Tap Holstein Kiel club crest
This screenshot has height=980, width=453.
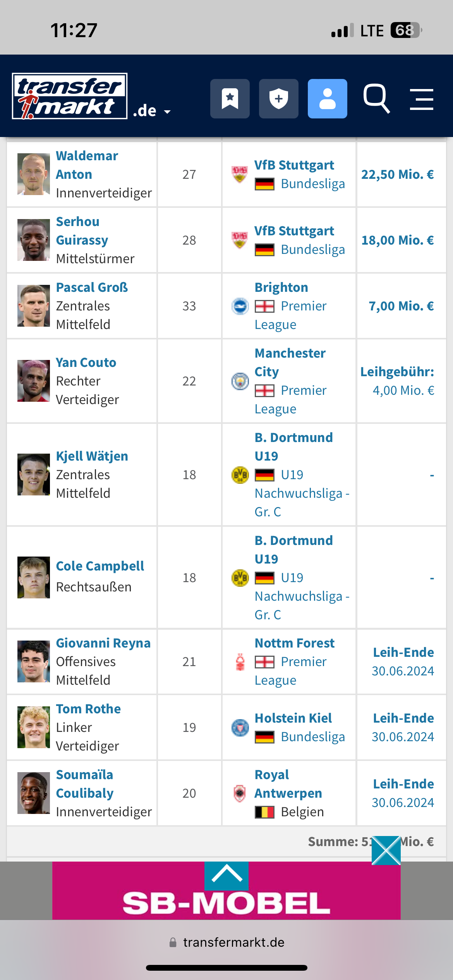(240, 728)
